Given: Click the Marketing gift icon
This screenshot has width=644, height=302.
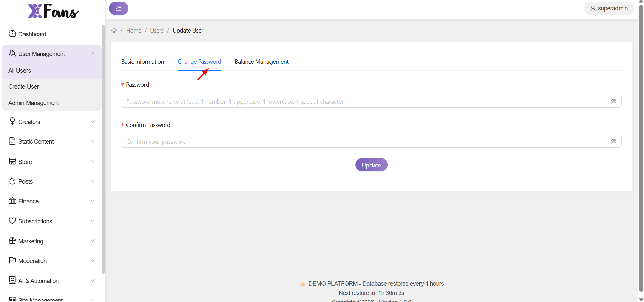Looking at the screenshot, I should click(x=12, y=241).
